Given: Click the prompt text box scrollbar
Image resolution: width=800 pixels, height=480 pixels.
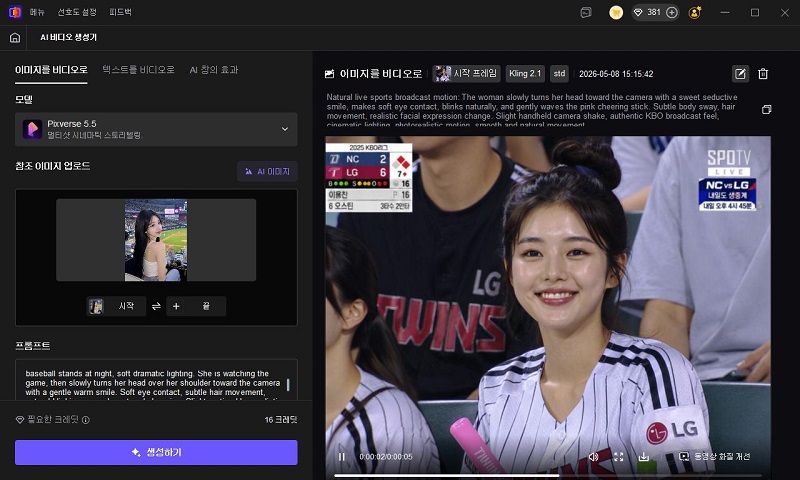Looking at the screenshot, I should pyautogui.click(x=288, y=385).
